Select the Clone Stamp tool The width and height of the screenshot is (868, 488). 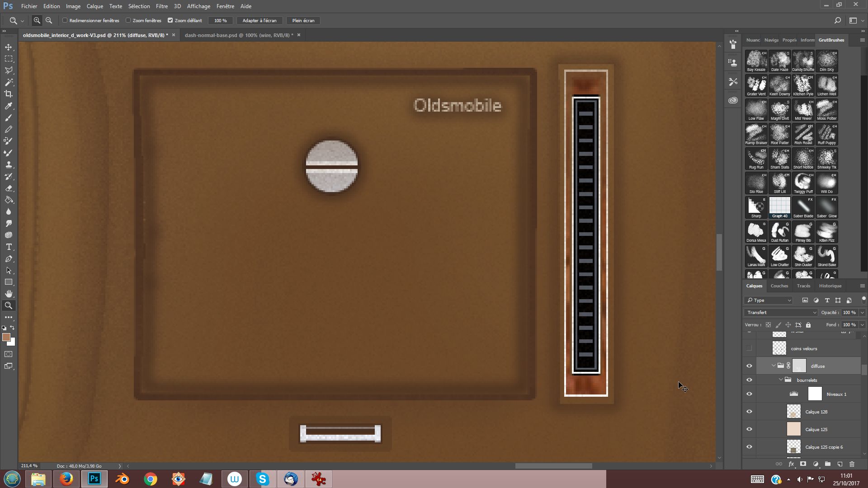click(x=9, y=164)
